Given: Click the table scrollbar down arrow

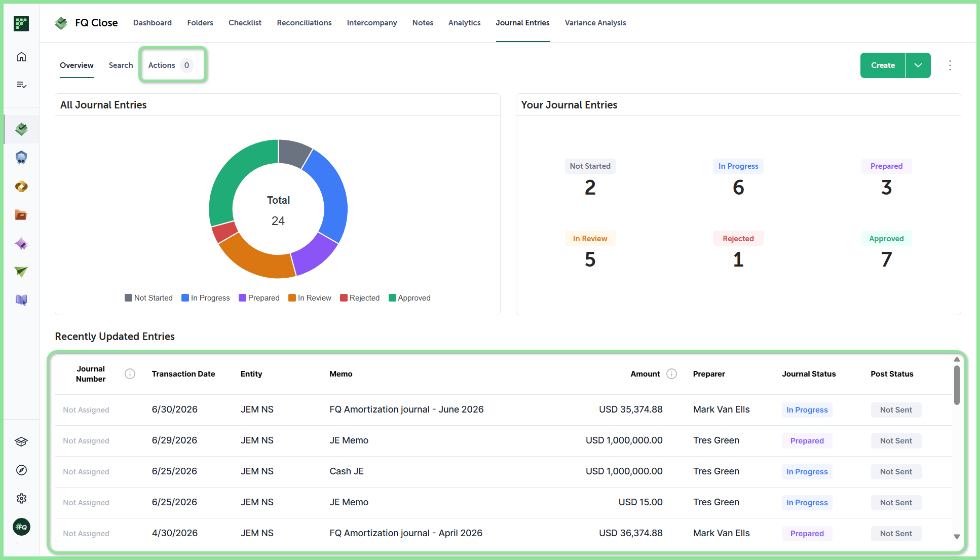Looking at the screenshot, I should [957, 536].
